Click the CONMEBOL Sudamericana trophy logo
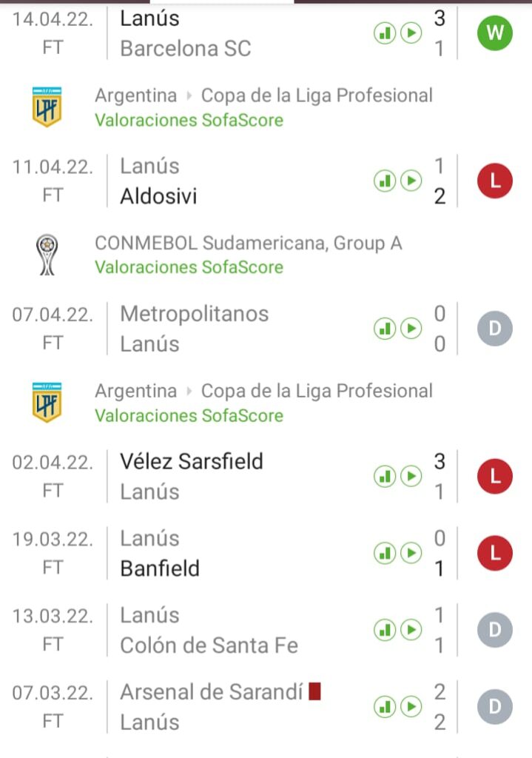The image size is (532, 758). pyautogui.click(x=47, y=255)
